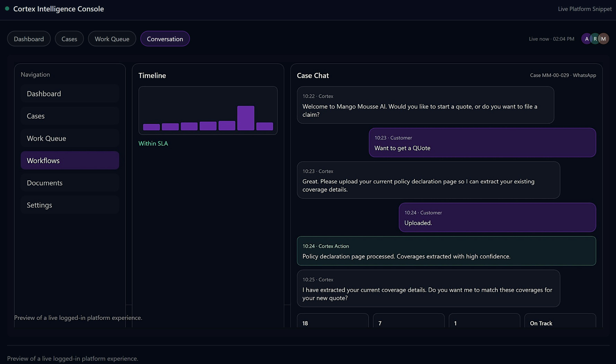Click the avatar R icon in the header
Screen dimensions: 616x364
coord(595,38)
